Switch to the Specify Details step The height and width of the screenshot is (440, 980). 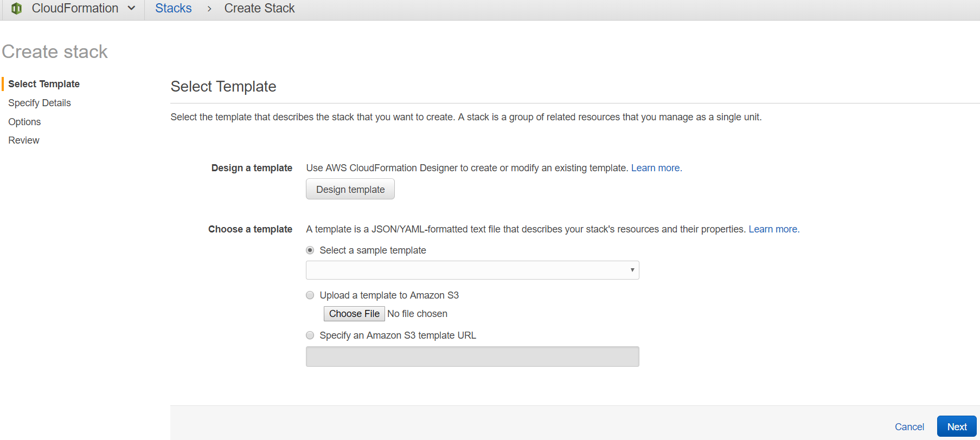coord(40,103)
